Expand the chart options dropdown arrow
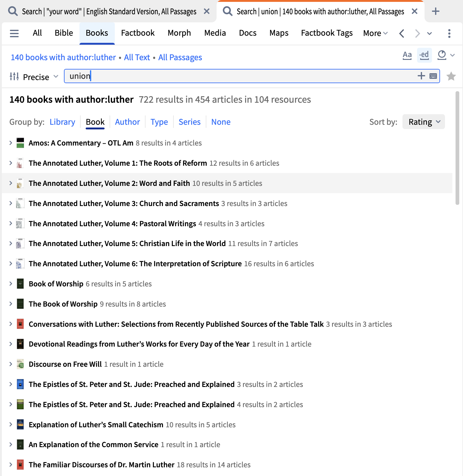The width and height of the screenshot is (463, 476). point(452,55)
